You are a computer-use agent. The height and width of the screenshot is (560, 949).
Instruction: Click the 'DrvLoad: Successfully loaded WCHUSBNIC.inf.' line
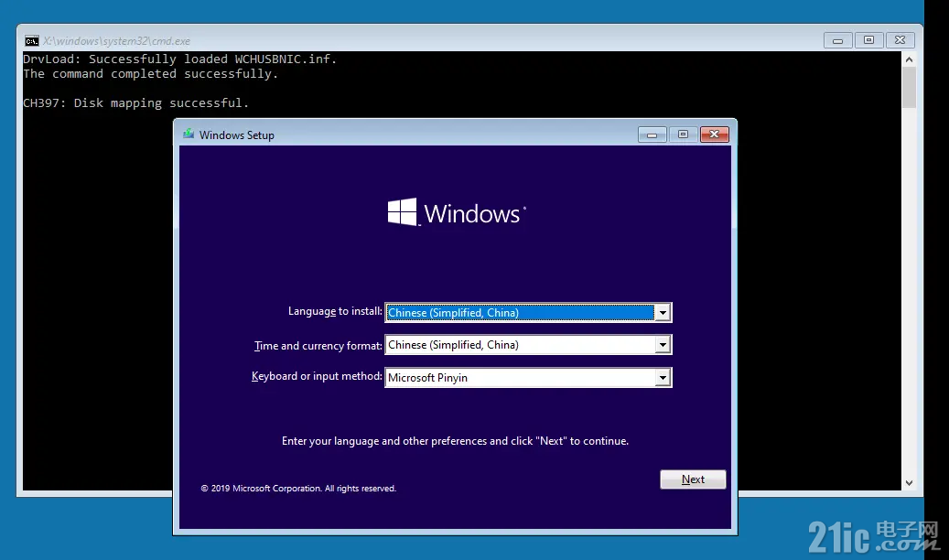(x=179, y=59)
